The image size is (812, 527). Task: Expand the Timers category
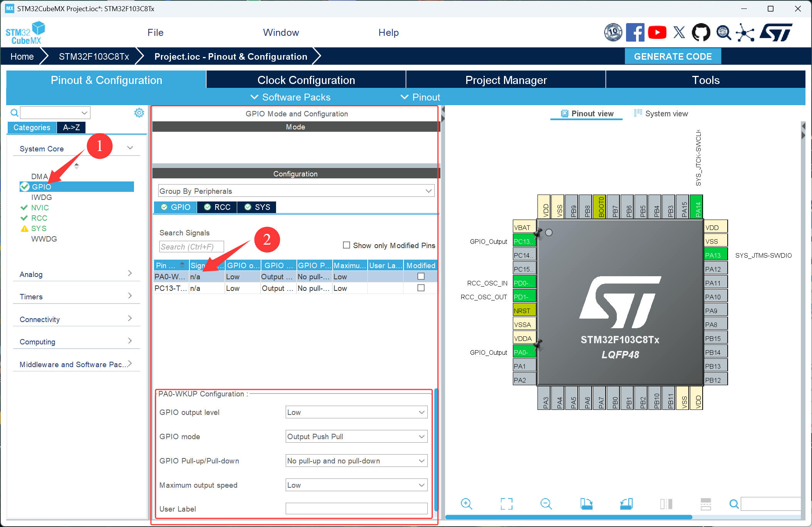(x=76, y=296)
